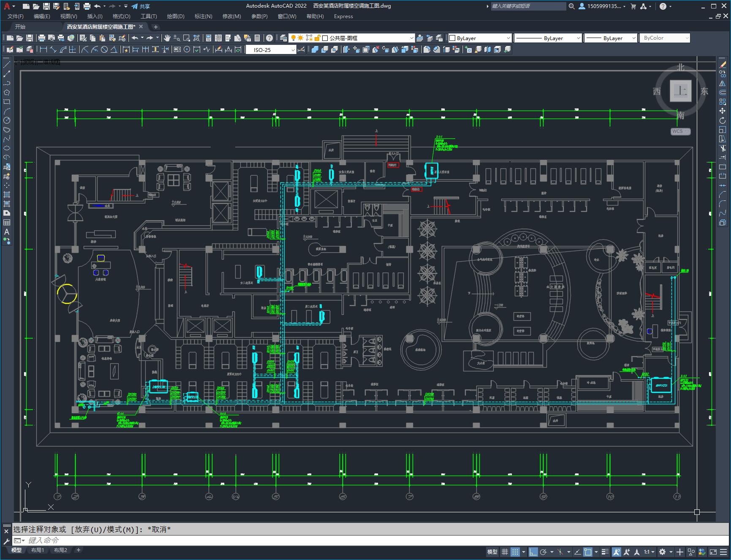Select the Hatch tool
731x560 pixels.
[6, 195]
